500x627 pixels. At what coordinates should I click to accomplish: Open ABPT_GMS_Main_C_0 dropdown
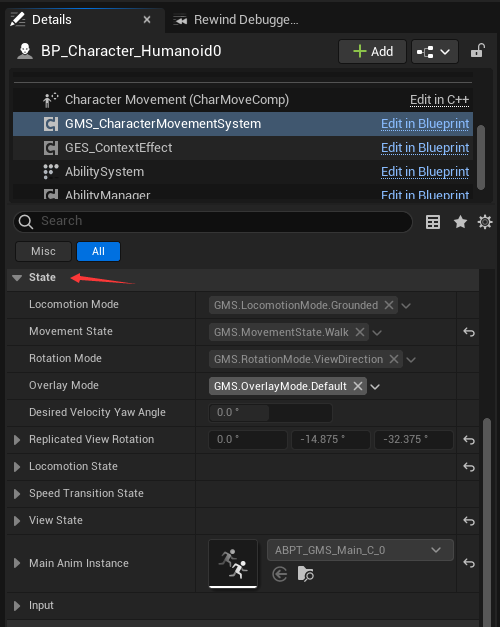coord(360,550)
